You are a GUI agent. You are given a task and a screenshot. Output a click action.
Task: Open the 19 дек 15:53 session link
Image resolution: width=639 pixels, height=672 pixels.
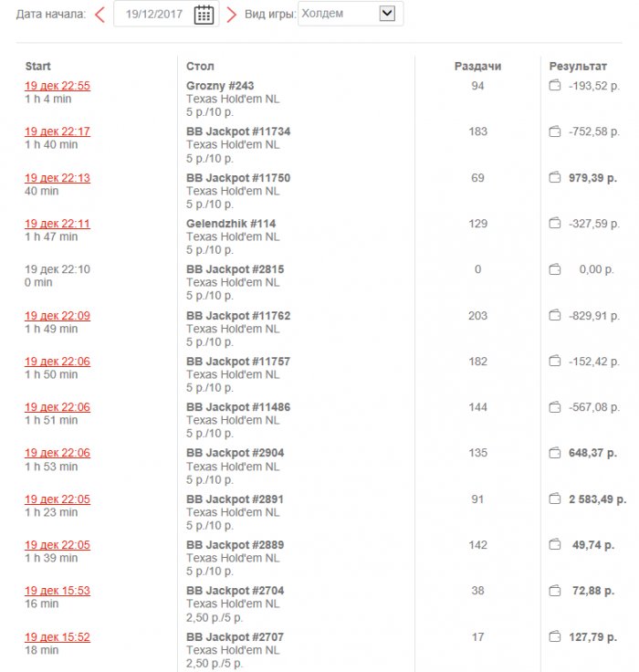pyautogui.click(x=57, y=591)
